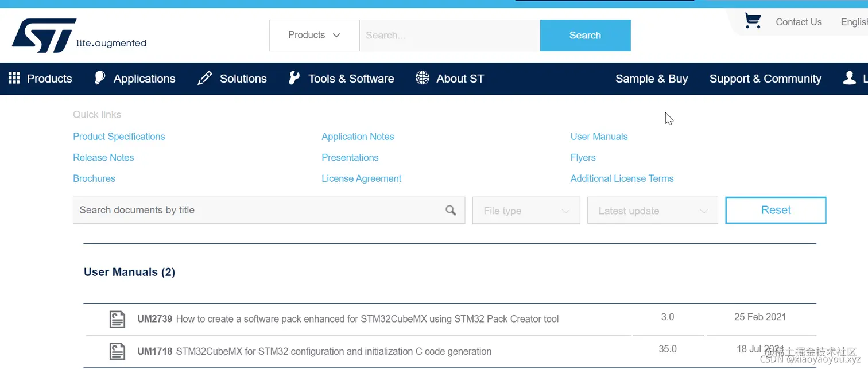Go to License Agreement quick link
Image resolution: width=868 pixels, height=369 pixels.
coord(361,178)
